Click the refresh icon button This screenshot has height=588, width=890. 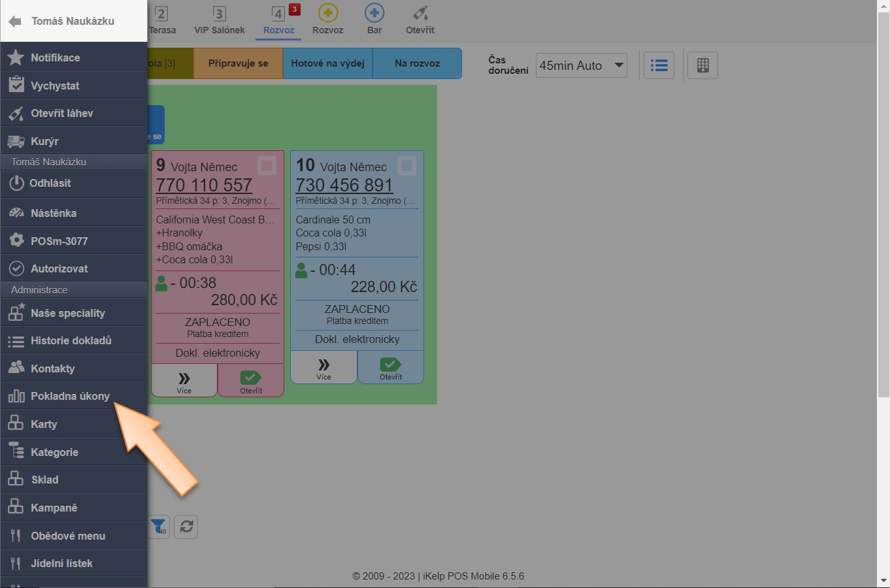click(x=186, y=527)
